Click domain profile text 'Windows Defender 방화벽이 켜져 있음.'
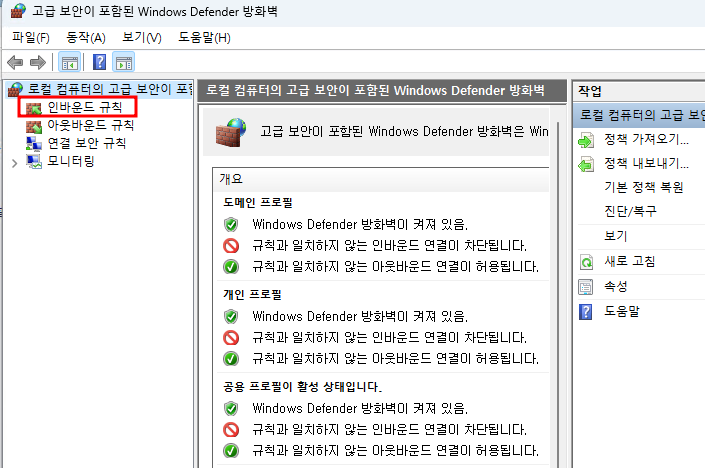Image resolution: width=705 pixels, height=468 pixels. point(360,224)
